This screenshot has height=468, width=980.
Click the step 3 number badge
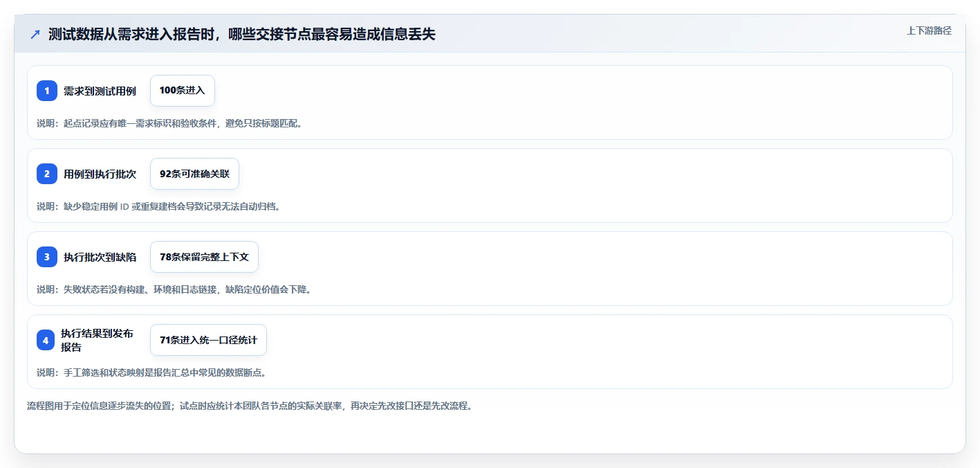[x=47, y=257]
